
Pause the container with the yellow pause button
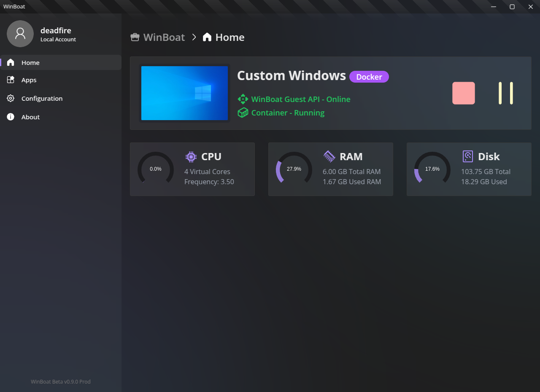(506, 93)
